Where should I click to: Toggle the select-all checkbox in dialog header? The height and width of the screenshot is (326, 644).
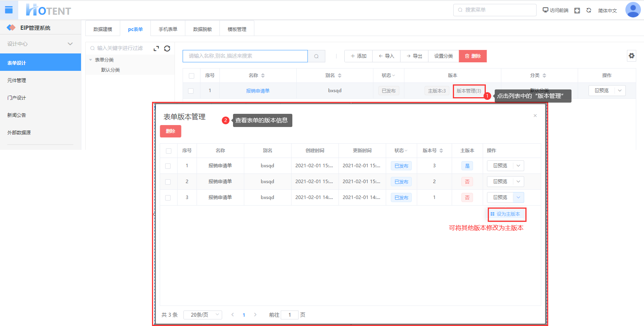[x=169, y=151]
